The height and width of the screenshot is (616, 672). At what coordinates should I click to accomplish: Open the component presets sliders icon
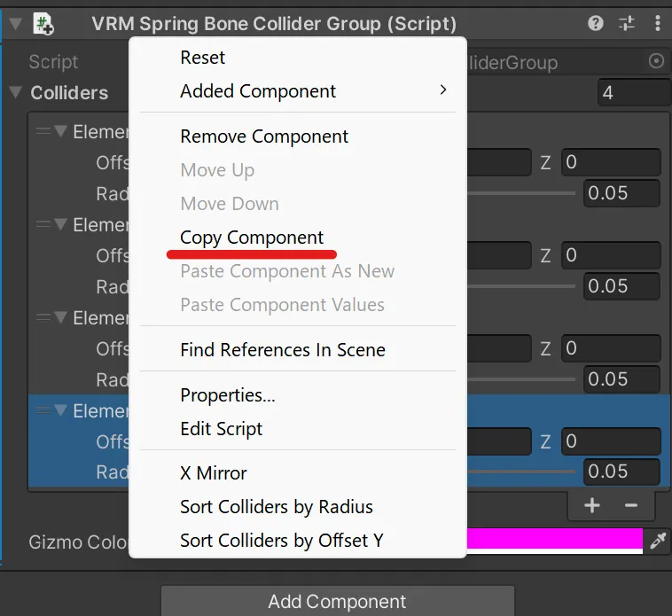click(627, 23)
